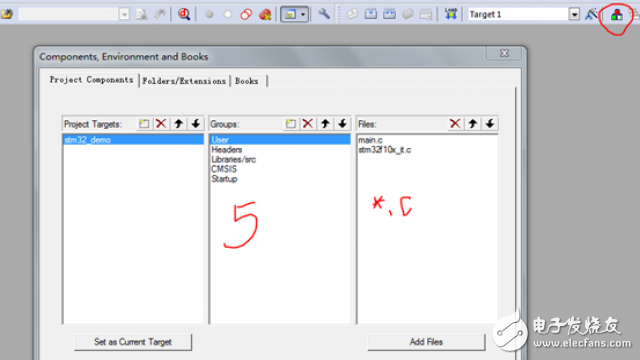Create a new group icon
The image size is (640, 360).
coord(291,124)
